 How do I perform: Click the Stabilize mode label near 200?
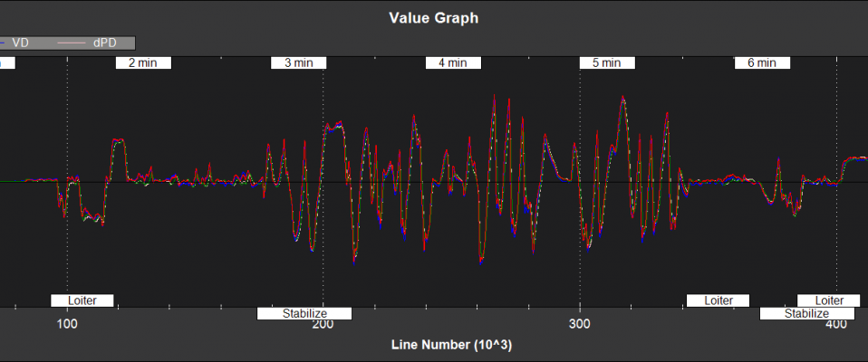coord(304,314)
